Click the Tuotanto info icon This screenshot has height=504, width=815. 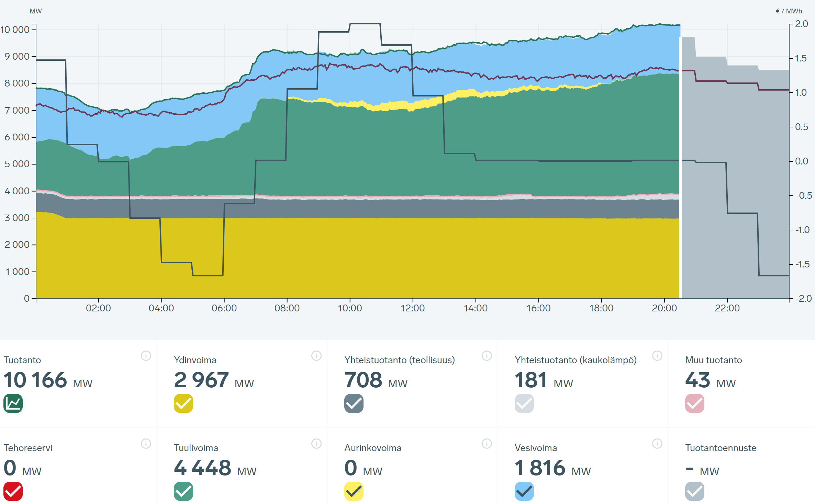tap(146, 356)
